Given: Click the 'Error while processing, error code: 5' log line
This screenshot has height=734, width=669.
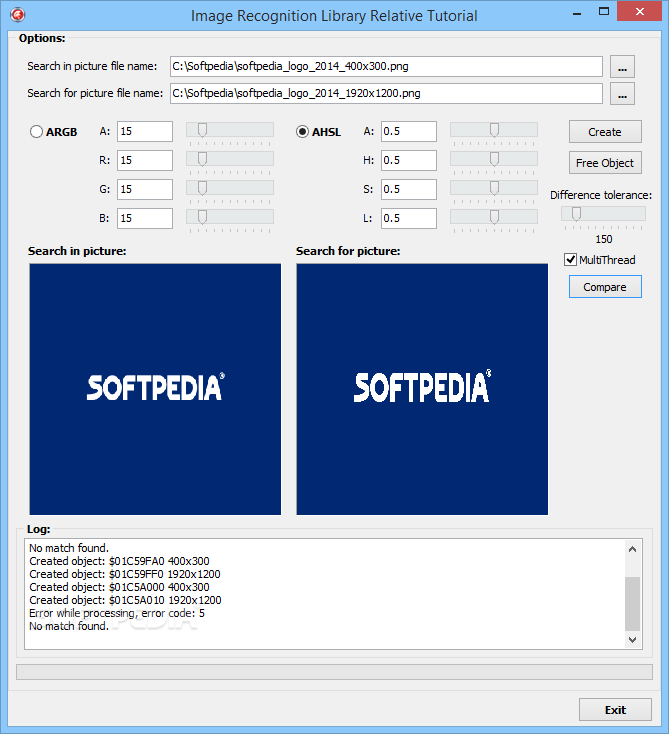Looking at the screenshot, I should (x=117, y=613).
